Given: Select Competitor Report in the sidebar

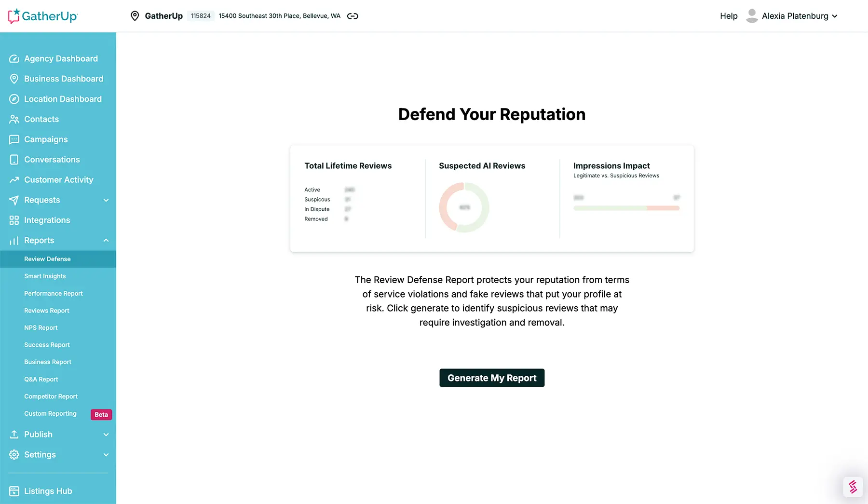Looking at the screenshot, I should pyautogui.click(x=51, y=396).
